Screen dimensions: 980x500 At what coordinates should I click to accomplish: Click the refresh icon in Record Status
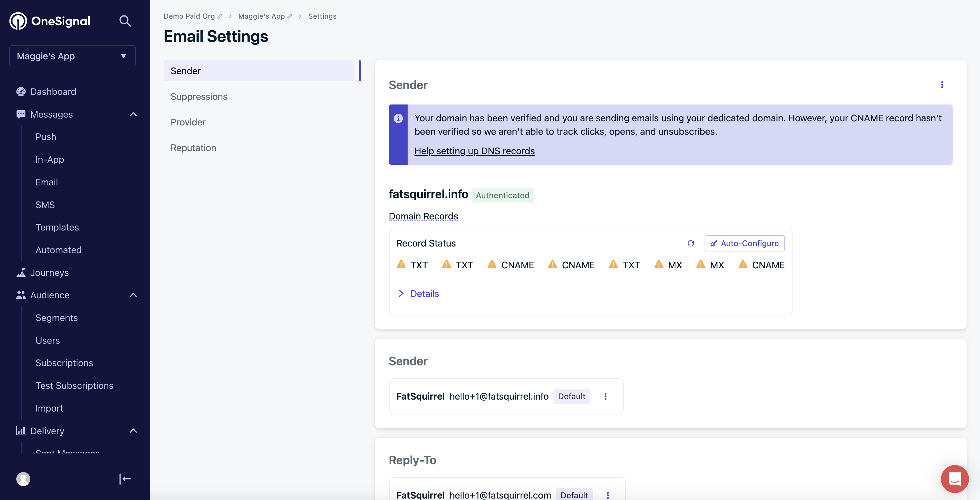point(691,243)
